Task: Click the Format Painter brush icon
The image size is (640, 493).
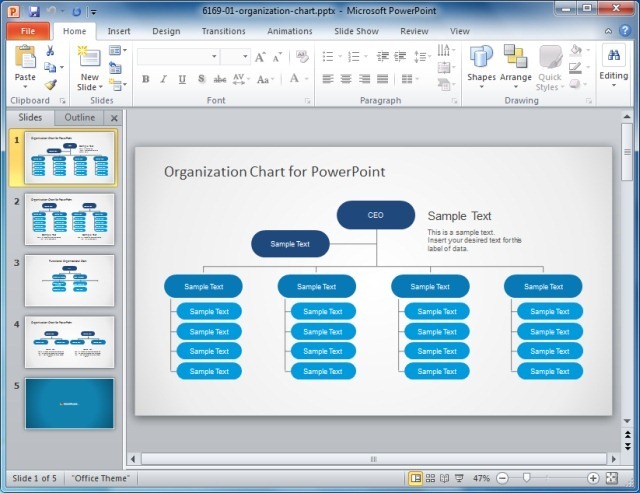Action: pos(51,84)
